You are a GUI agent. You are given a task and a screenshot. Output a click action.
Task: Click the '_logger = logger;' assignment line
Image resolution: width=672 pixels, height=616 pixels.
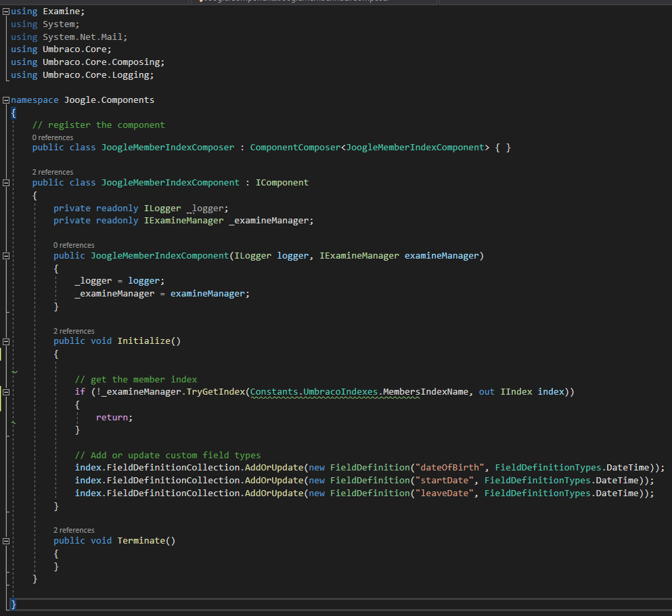tap(120, 281)
